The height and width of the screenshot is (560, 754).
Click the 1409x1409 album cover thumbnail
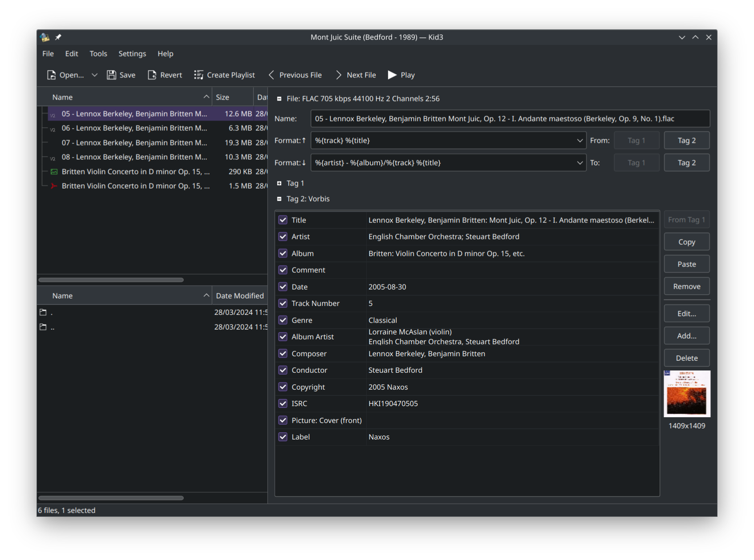687,394
